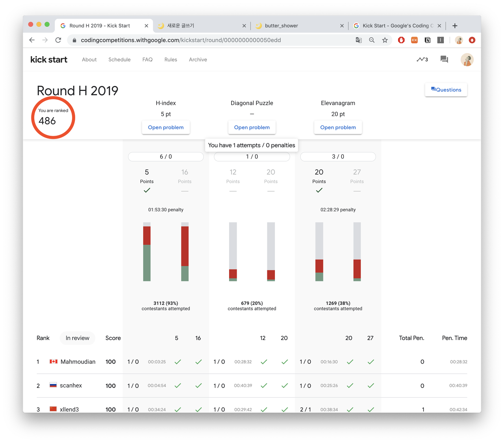Image resolution: width=504 pixels, height=443 pixels.
Task: Click Elevanagram 20 point test set bar
Action: pos(319,252)
